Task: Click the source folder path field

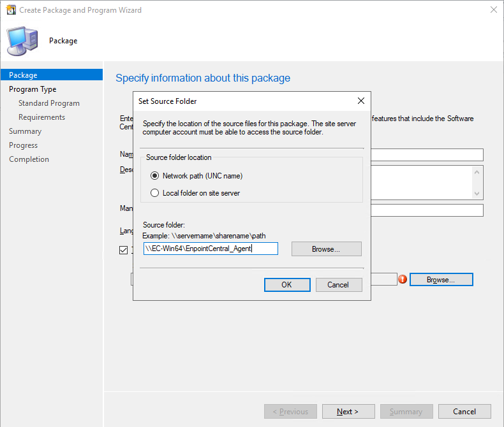Action: click(x=211, y=249)
